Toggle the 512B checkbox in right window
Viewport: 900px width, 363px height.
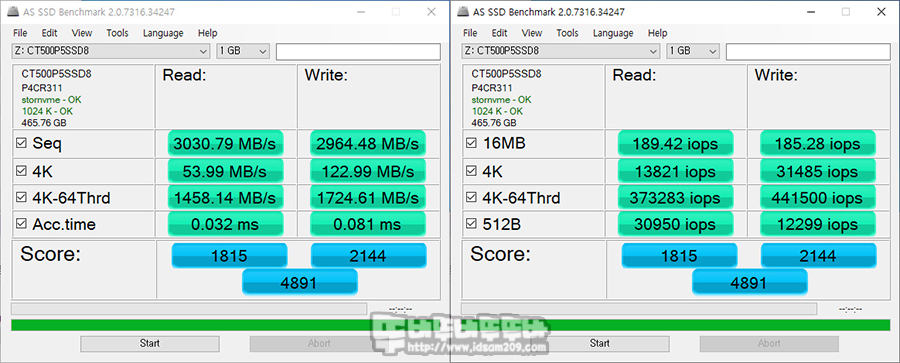tap(471, 224)
